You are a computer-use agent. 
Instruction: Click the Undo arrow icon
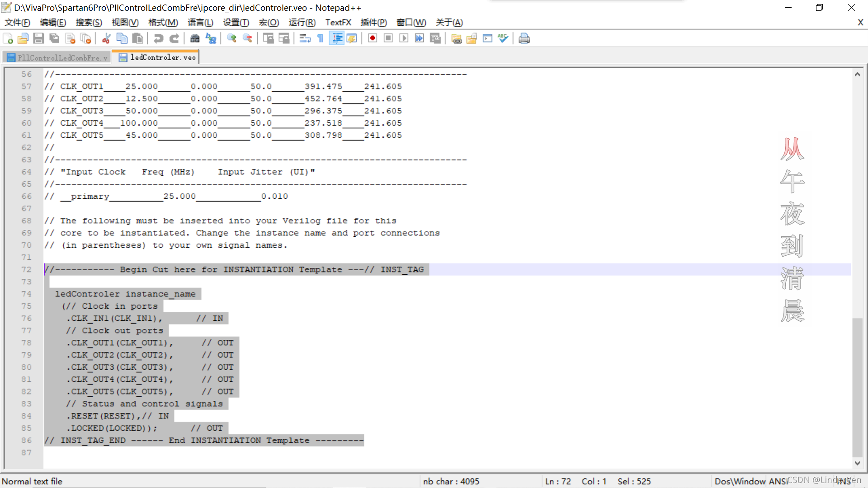[x=158, y=38]
